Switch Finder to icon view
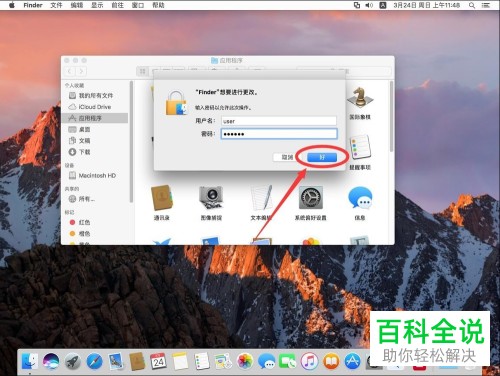Viewport: 500px width, 376px height. (142, 71)
